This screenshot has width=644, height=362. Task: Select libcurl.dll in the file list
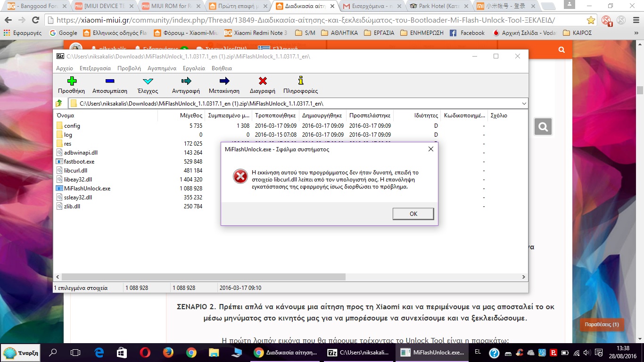(x=71, y=171)
